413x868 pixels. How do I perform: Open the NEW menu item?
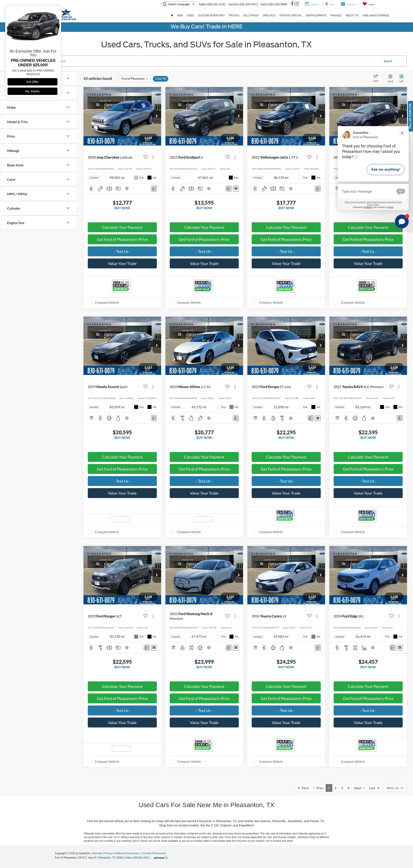[180, 15]
